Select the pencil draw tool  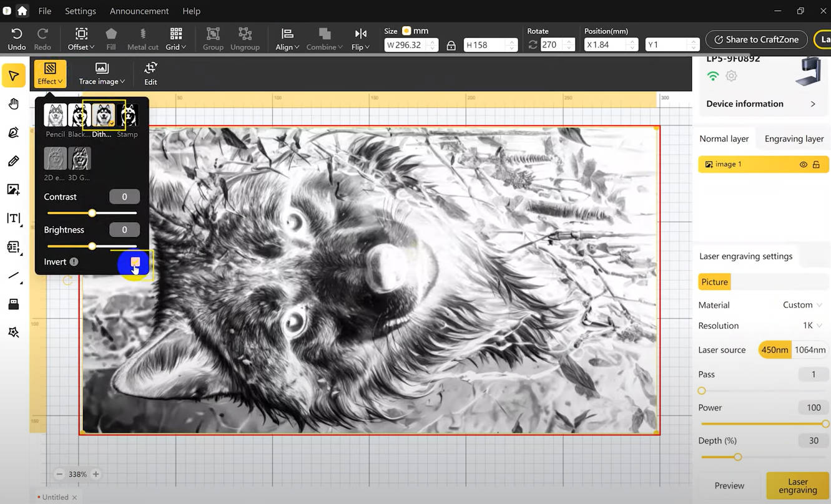pyautogui.click(x=13, y=162)
